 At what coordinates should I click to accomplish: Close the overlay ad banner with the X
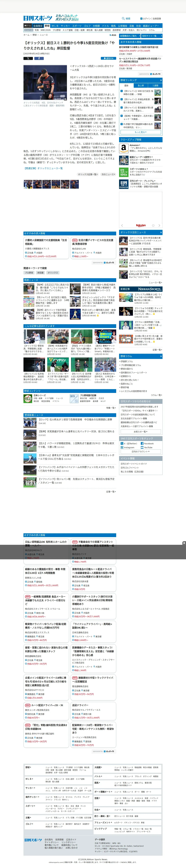pyautogui.click(x=184, y=543)
